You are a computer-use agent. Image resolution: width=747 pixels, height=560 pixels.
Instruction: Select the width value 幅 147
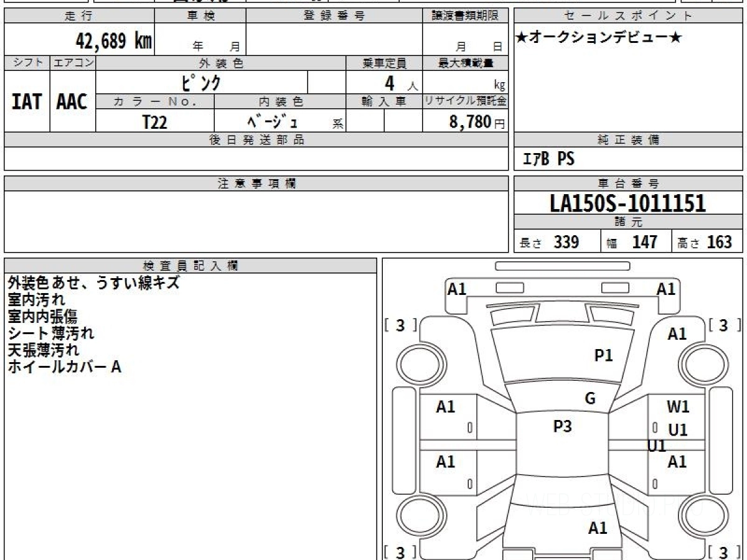pyautogui.click(x=631, y=242)
